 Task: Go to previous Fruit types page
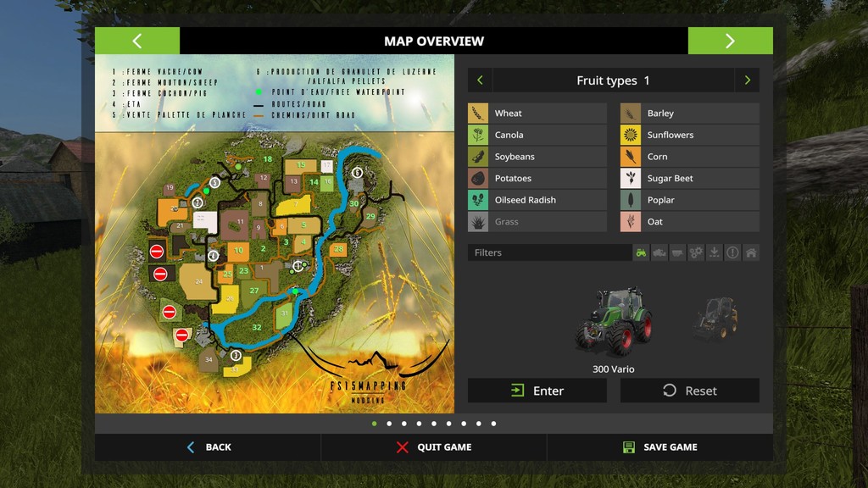(x=480, y=80)
